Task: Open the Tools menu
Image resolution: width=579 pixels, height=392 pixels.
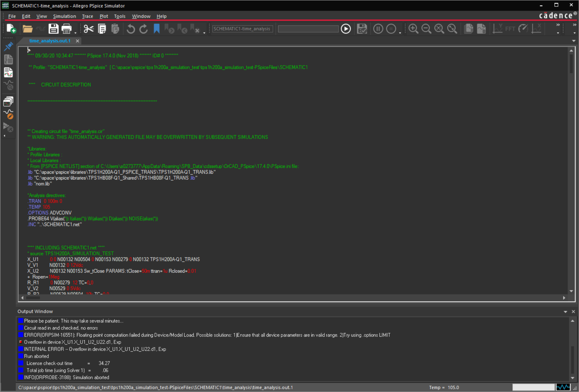Action: 120,16
